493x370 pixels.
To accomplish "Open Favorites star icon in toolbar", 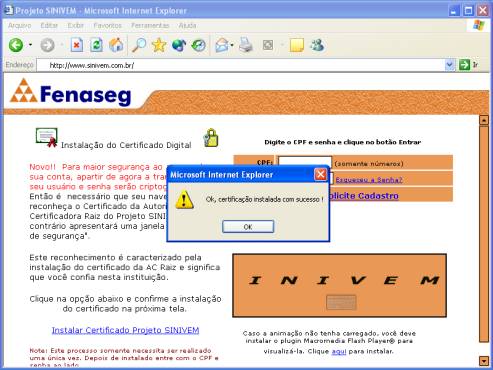I will (159, 45).
